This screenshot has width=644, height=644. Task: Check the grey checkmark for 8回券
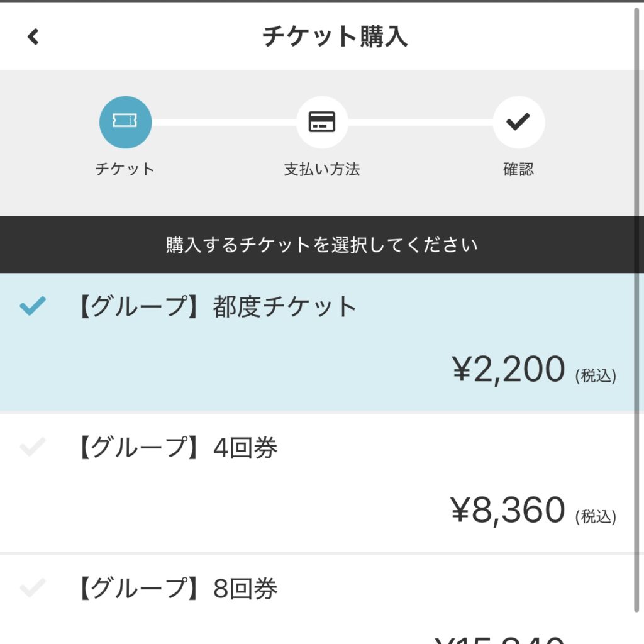(x=33, y=588)
